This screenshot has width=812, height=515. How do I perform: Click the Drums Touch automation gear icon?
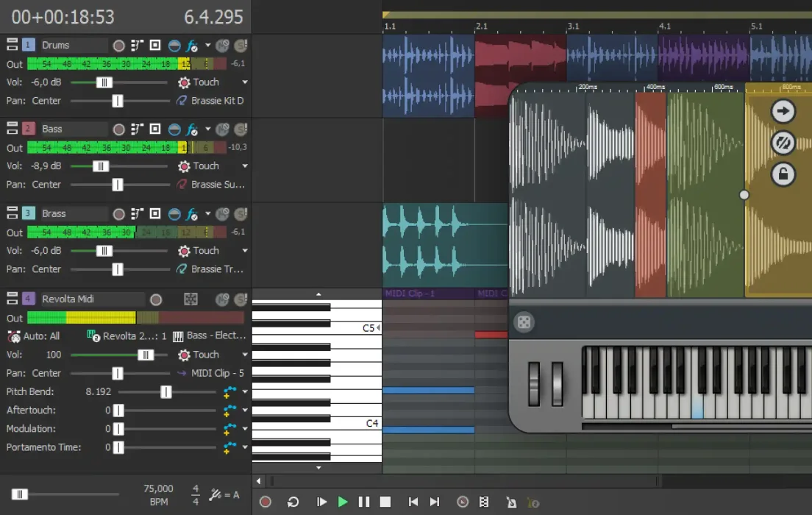184,82
